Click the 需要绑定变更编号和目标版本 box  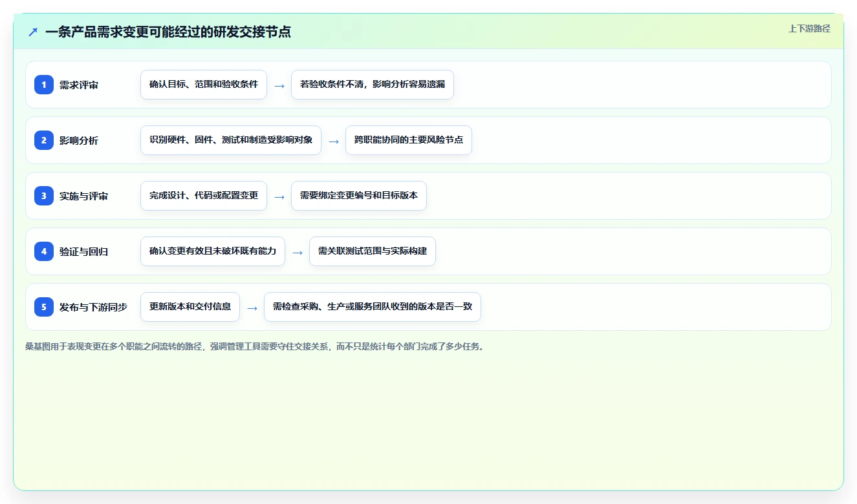click(x=359, y=196)
